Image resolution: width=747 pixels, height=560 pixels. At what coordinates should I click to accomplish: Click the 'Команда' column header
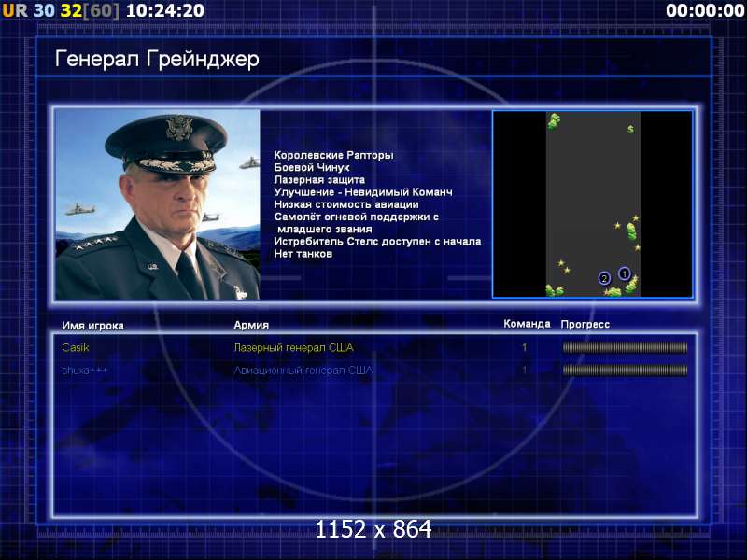tap(527, 324)
